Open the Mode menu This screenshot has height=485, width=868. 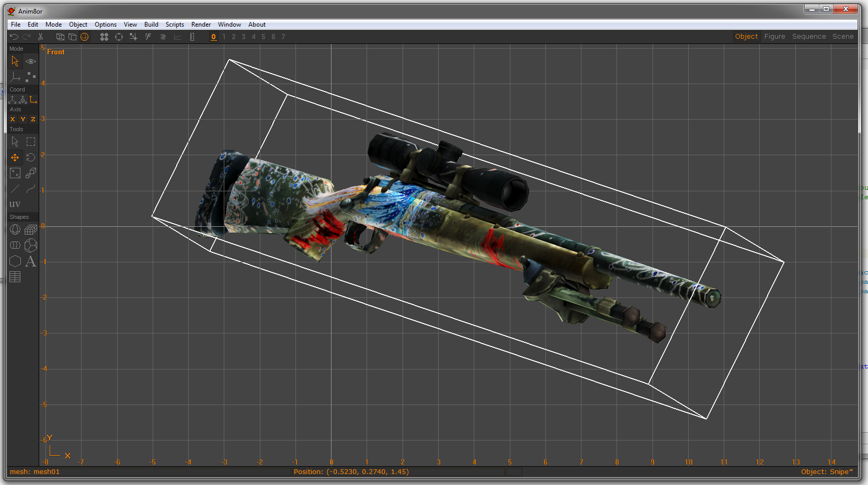pyautogui.click(x=53, y=25)
